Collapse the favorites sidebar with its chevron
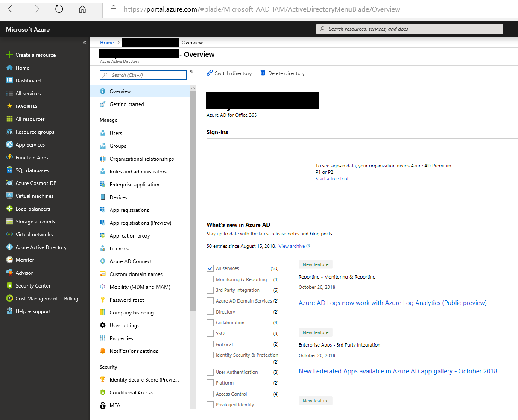518x420 pixels. 84,42
